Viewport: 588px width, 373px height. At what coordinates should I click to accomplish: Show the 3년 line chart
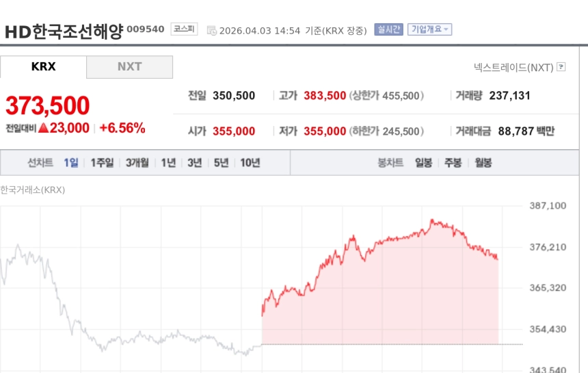point(195,163)
